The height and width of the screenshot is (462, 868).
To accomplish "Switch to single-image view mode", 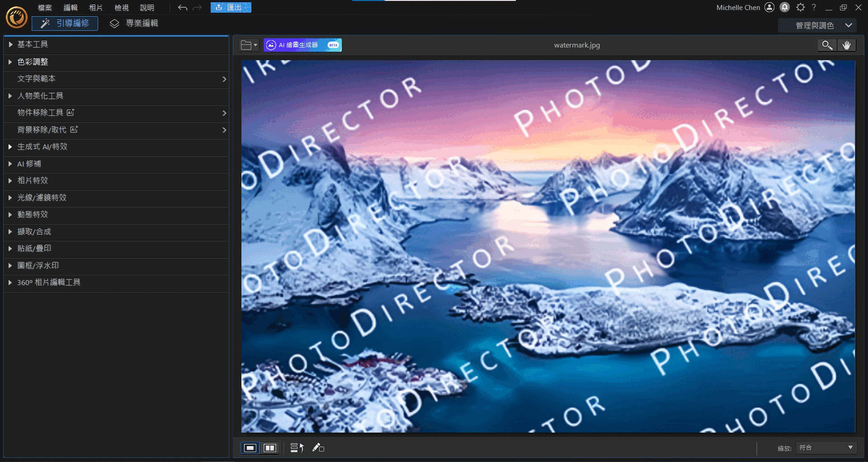I will 250,448.
